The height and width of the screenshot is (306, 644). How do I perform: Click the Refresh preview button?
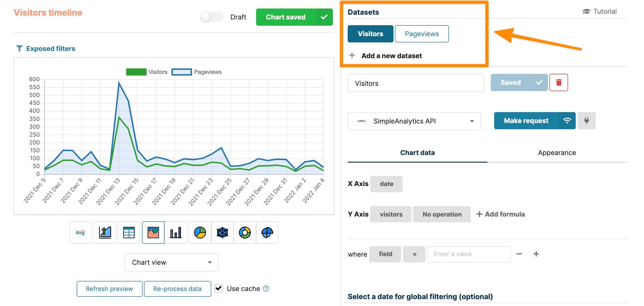[109, 289]
